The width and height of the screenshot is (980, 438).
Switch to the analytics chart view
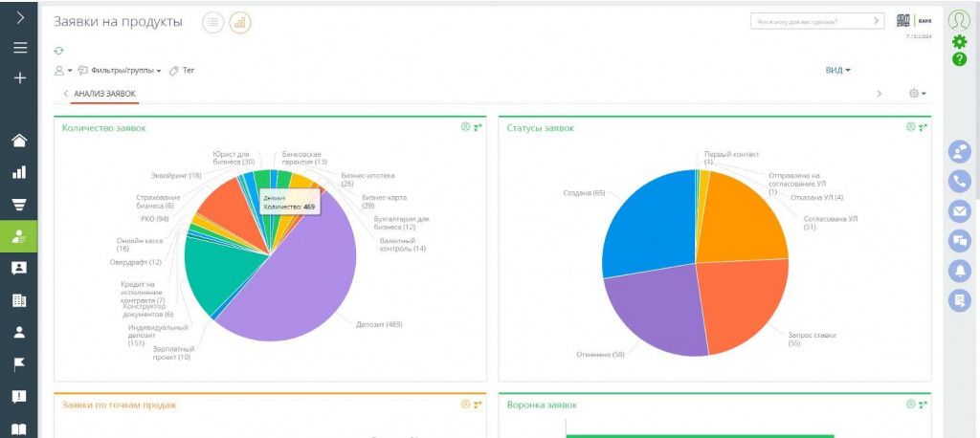tap(240, 23)
